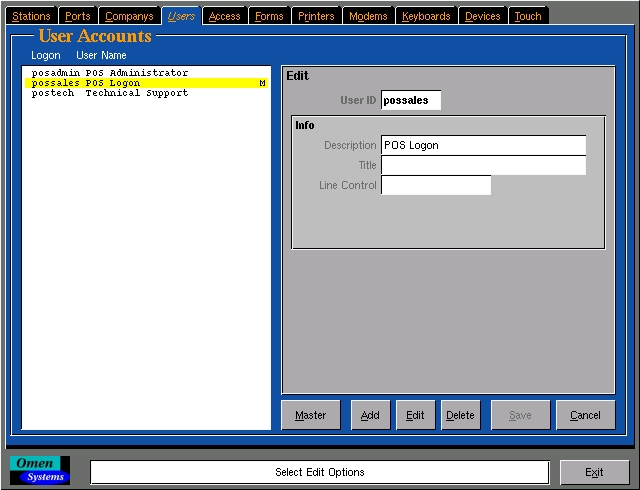
Task: Click the Logon column header
Action: [x=46, y=55]
